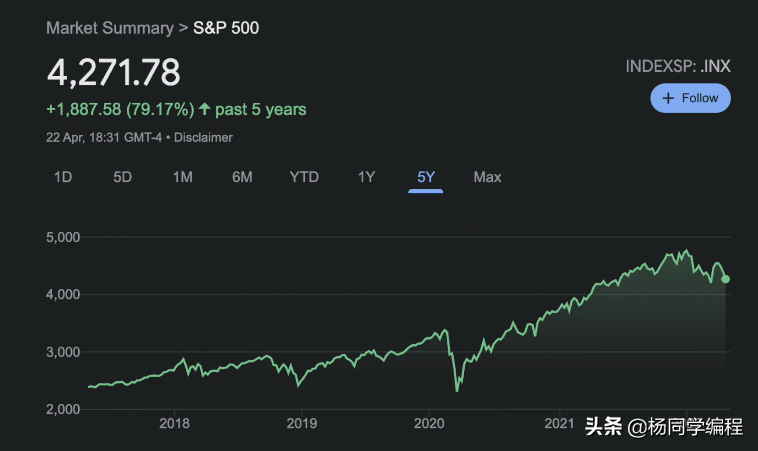Select the 5D time range tab

[x=122, y=177]
